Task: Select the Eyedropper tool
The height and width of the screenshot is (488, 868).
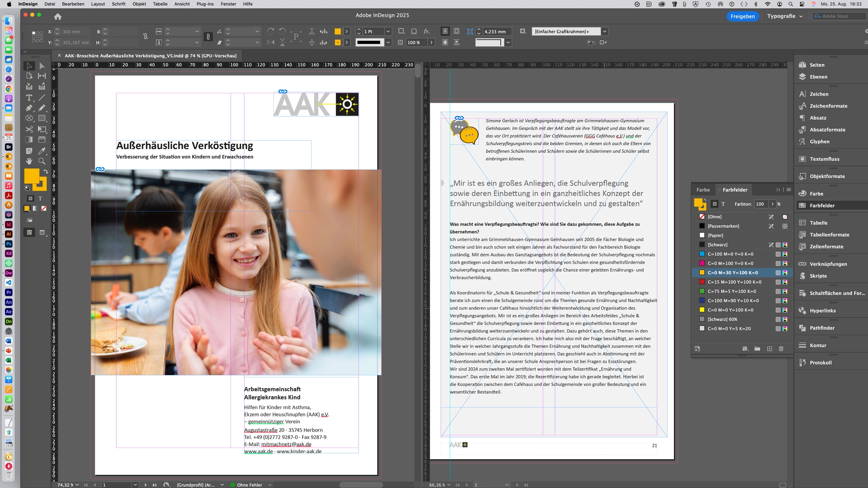Action: [x=41, y=151]
